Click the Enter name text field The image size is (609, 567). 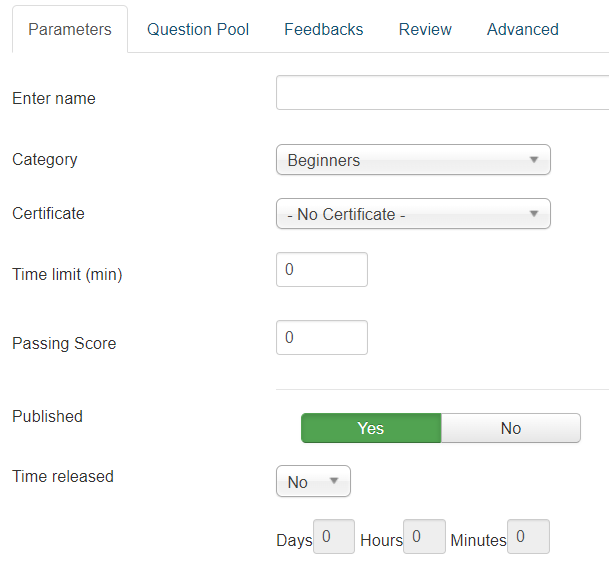(442, 93)
